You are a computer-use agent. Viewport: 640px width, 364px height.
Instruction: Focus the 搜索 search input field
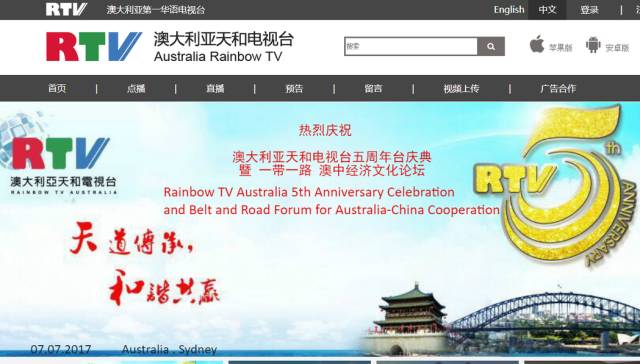[x=411, y=47]
